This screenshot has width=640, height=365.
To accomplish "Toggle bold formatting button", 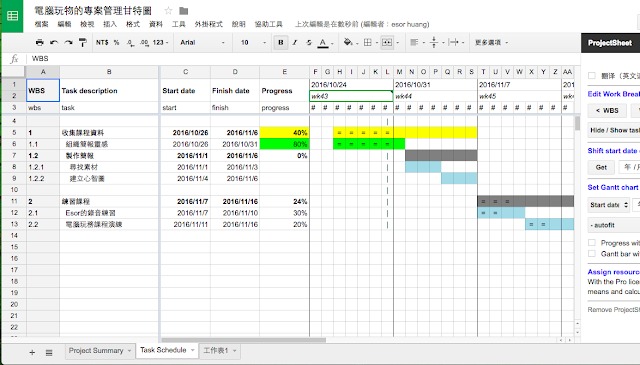I will 280,42.
